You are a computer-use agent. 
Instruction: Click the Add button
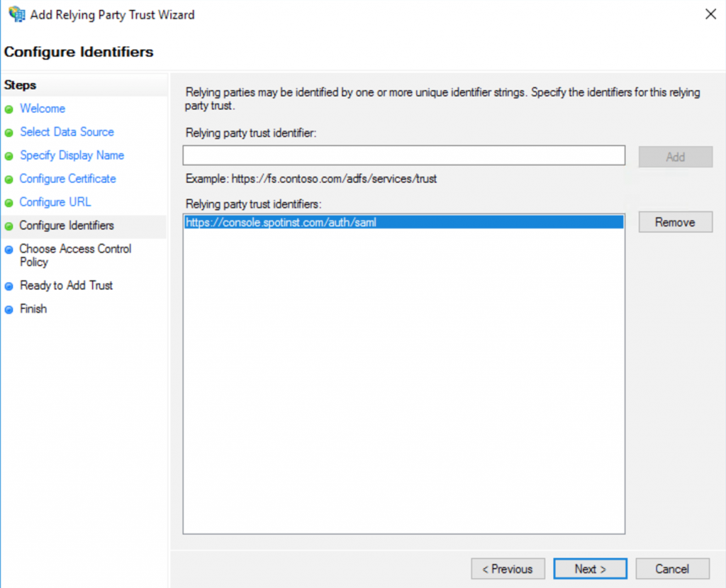(674, 156)
